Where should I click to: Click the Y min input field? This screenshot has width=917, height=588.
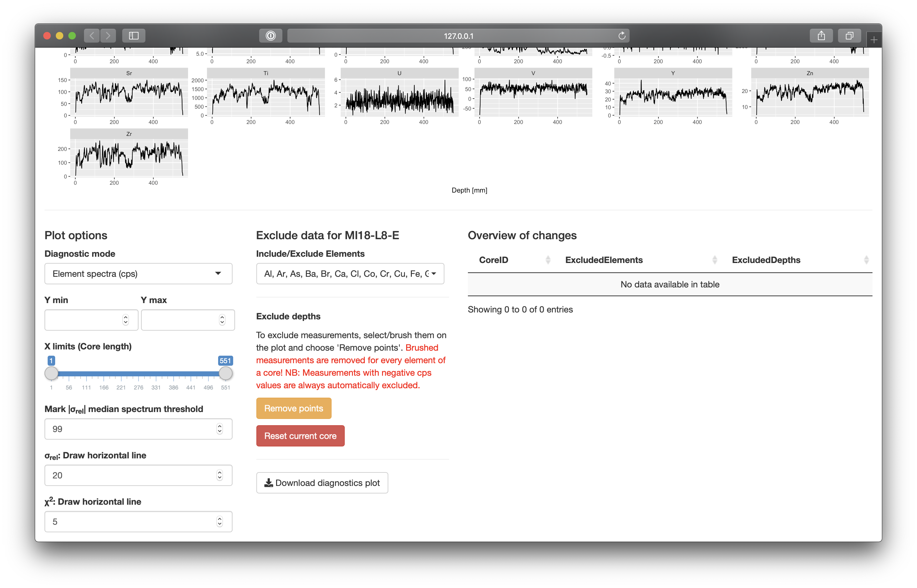(x=84, y=320)
